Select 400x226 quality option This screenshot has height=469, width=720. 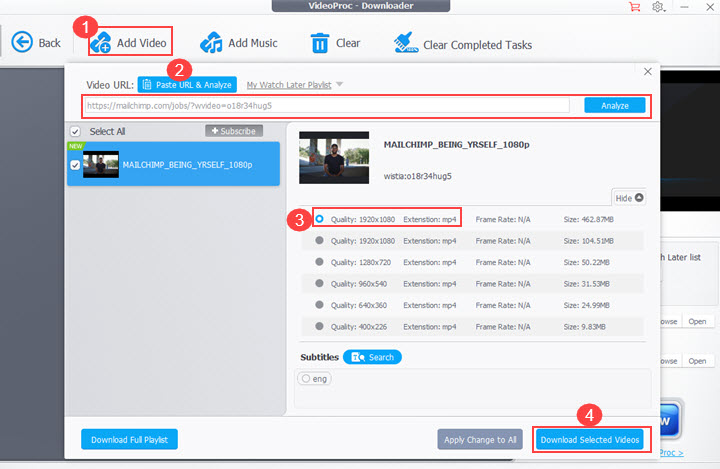(319, 326)
